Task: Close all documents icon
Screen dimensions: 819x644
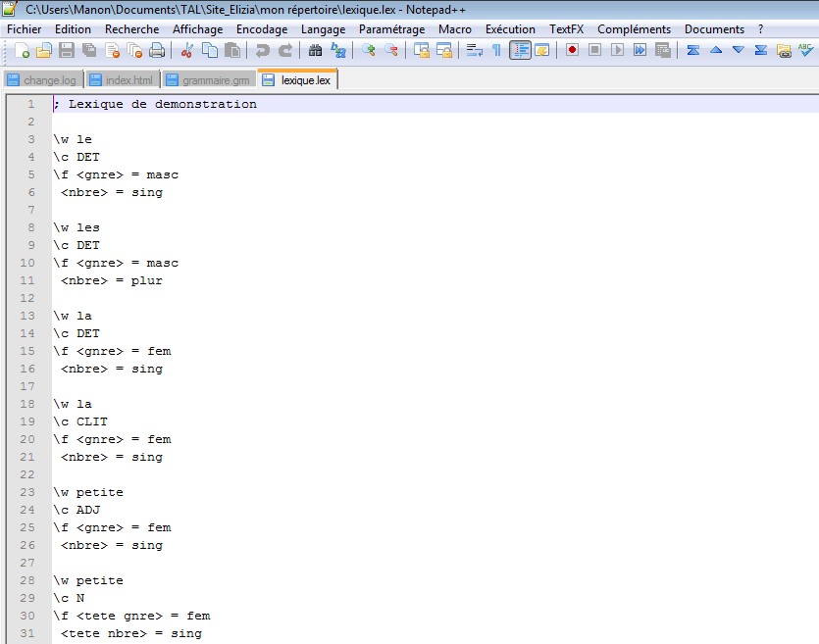Action: click(x=134, y=50)
